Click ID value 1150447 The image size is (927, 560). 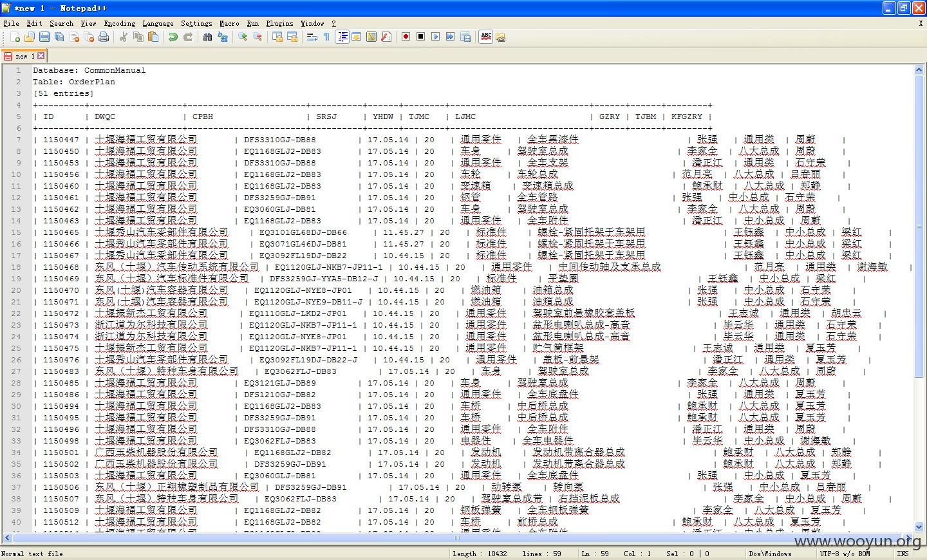[x=61, y=140]
